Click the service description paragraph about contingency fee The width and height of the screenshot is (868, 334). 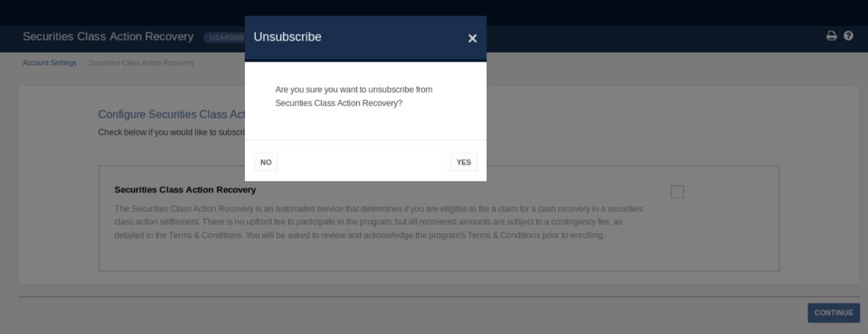click(379, 222)
